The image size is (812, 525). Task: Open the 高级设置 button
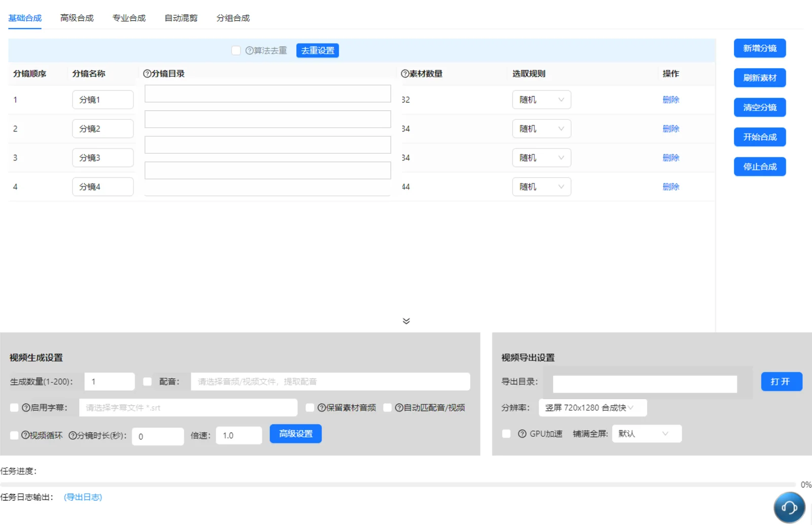pos(296,434)
